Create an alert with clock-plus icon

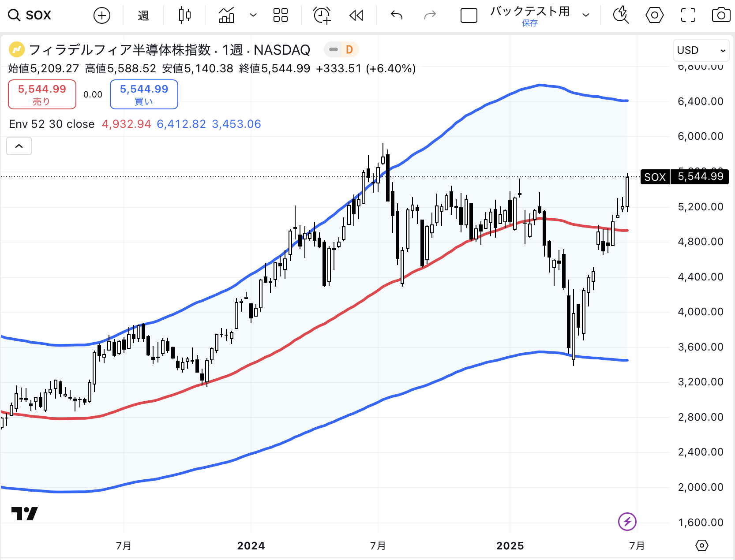click(x=322, y=15)
